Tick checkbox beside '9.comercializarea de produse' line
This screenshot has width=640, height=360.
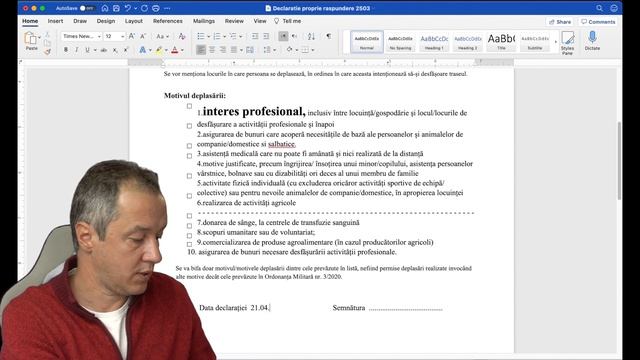pos(189,244)
